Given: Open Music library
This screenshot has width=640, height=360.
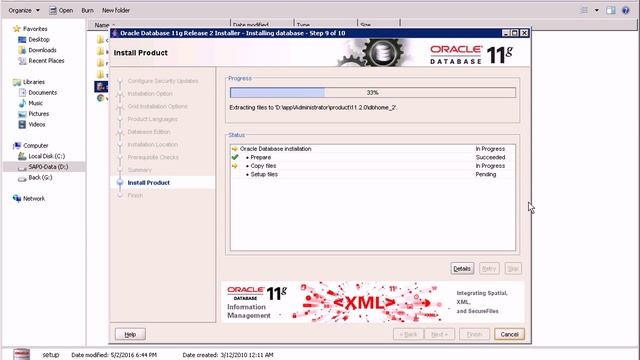Looking at the screenshot, I should pos(36,103).
